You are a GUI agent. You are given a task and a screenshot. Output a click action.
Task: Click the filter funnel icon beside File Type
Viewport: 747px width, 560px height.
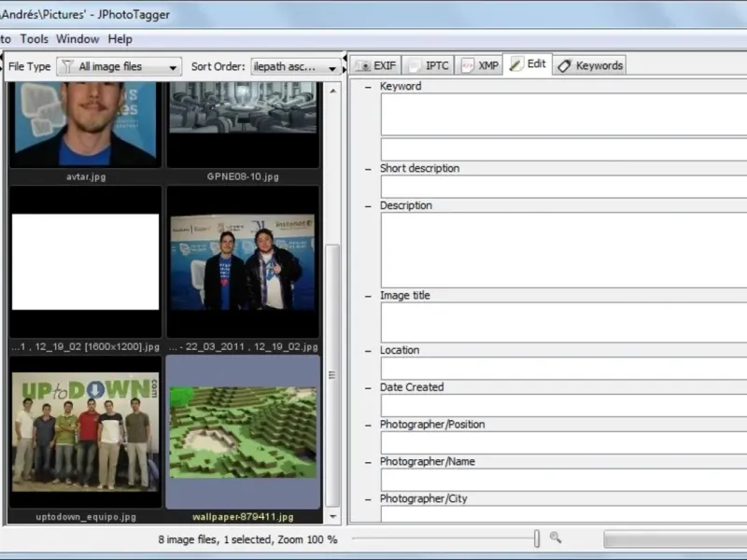[67, 66]
